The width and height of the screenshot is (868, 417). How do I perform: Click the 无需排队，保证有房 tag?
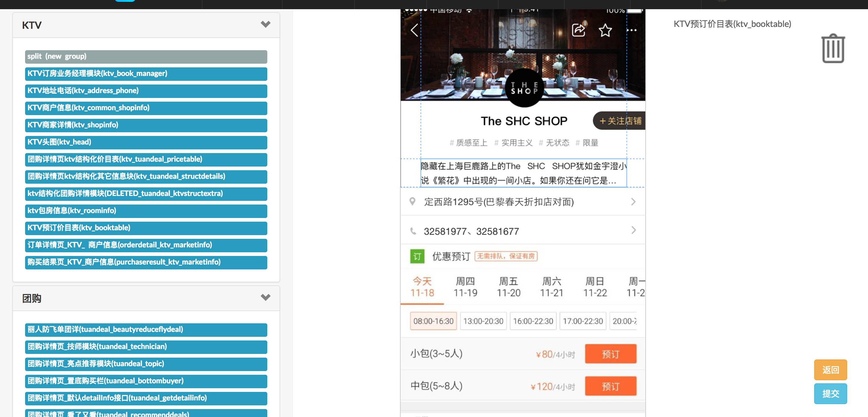point(506,256)
